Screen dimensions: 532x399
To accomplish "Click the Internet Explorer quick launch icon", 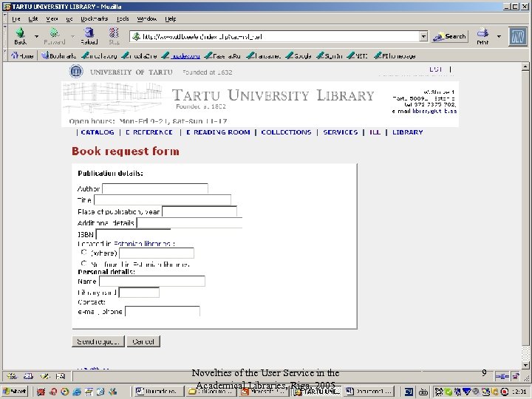I will point(77,392).
